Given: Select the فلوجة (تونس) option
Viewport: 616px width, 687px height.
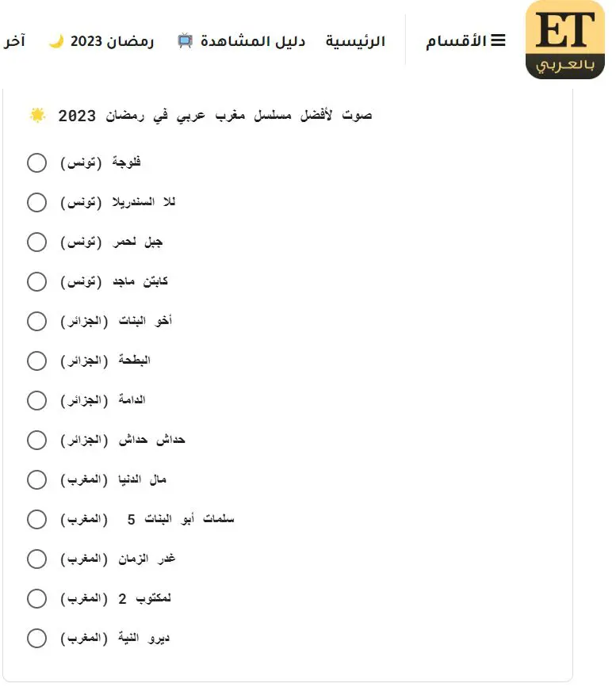Looking at the screenshot, I should (x=37, y=163).
